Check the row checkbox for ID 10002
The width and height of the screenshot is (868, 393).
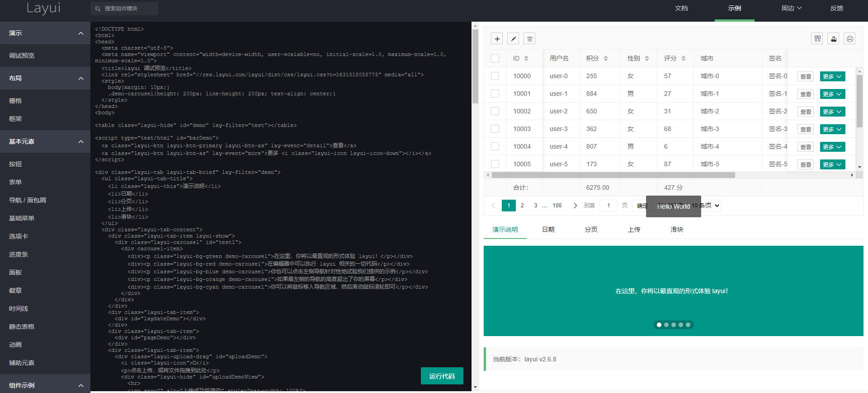click(495, 111)
